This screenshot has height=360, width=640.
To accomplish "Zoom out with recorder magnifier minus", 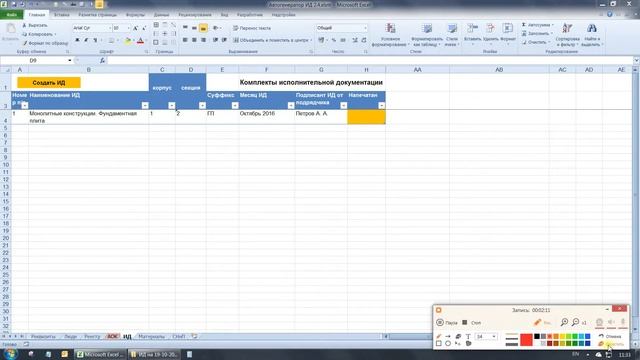I will click(x=575, y=322).
